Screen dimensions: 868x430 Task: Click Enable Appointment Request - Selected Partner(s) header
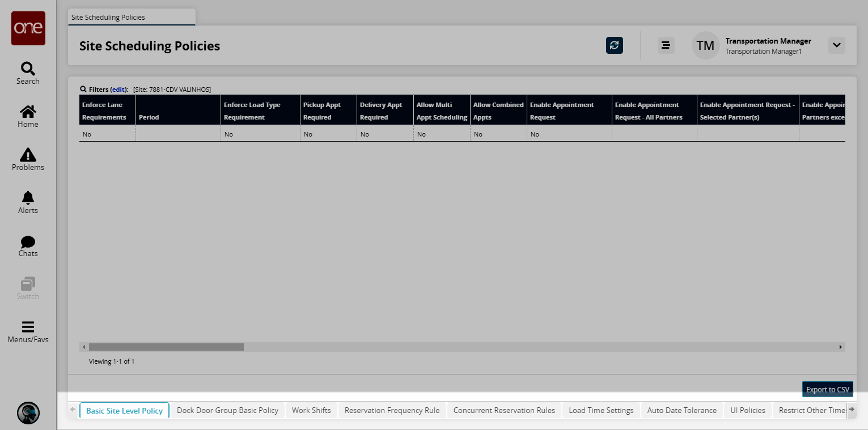click(748, 110)
